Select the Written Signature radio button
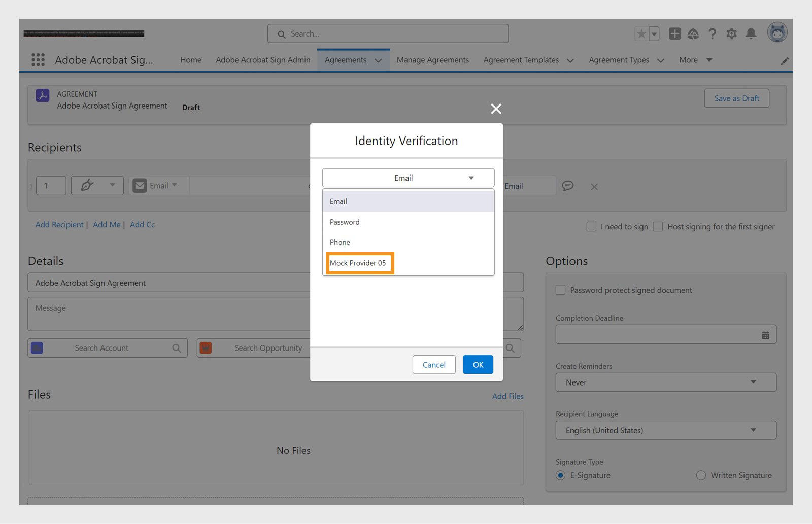Image resolution: width=812 pixels, height=524 pixels. click(x=701, y=475)
